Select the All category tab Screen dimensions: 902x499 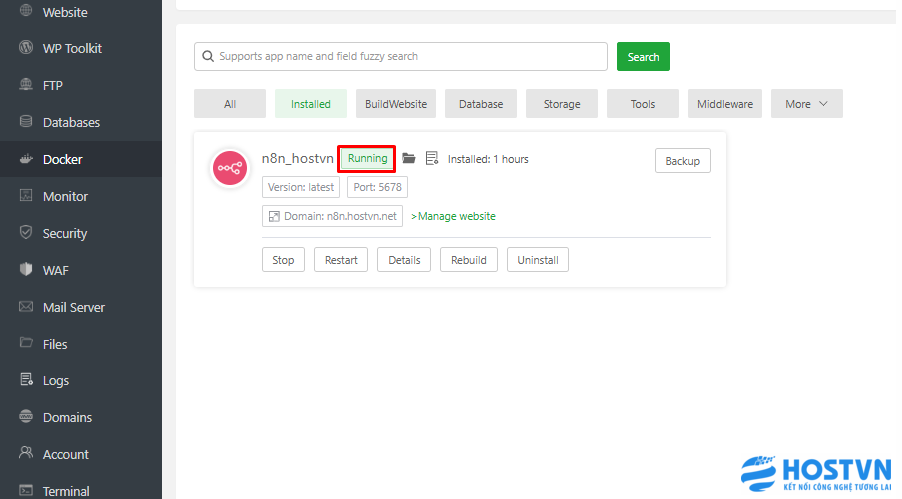click(x=230, y=104)
